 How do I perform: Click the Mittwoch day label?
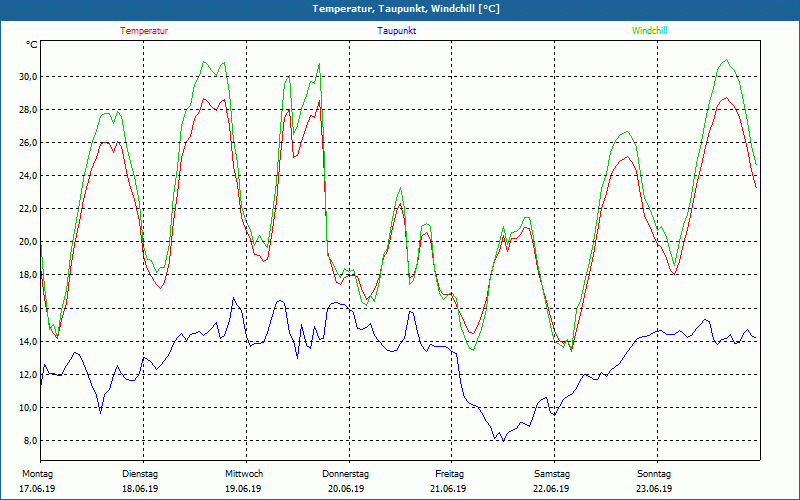click(x=244, y=474)
